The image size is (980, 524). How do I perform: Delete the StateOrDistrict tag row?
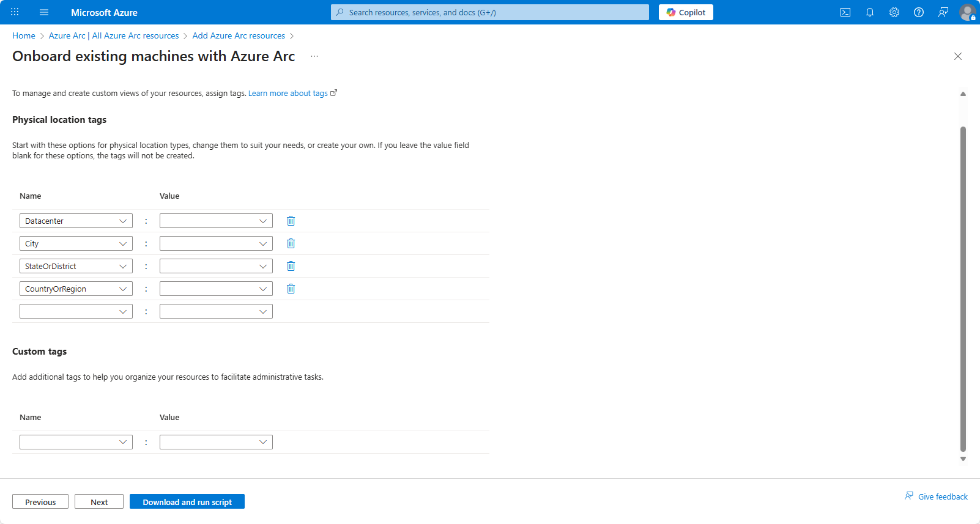coord(291,266)
